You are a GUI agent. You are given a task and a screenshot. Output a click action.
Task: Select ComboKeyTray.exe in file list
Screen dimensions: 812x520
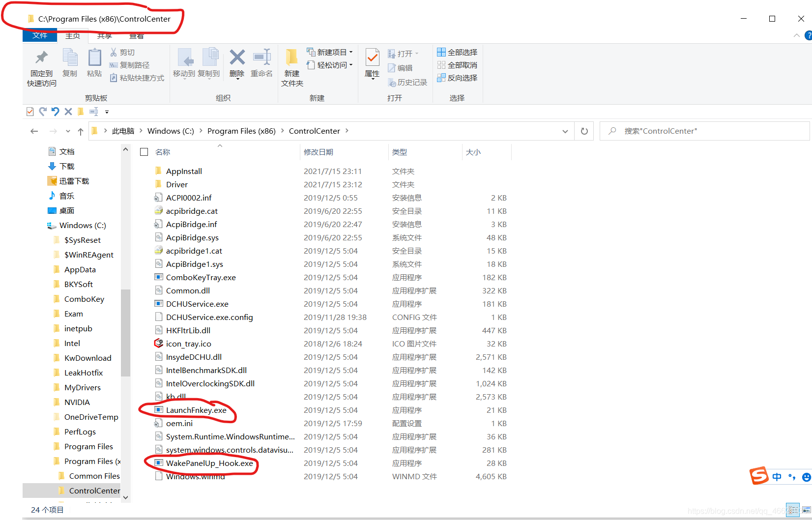[x=201, y=277]
